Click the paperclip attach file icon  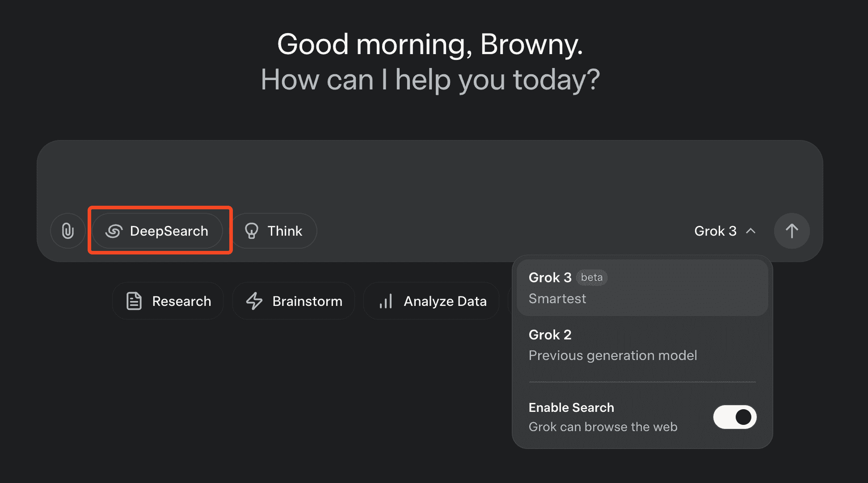[67, 231]
